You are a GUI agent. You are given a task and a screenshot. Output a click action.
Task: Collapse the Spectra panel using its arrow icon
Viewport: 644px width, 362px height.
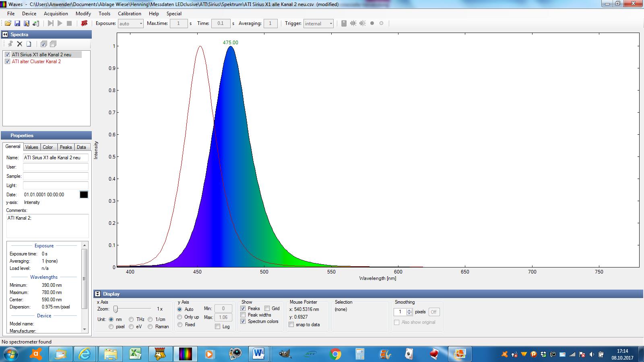coord(5,35)
